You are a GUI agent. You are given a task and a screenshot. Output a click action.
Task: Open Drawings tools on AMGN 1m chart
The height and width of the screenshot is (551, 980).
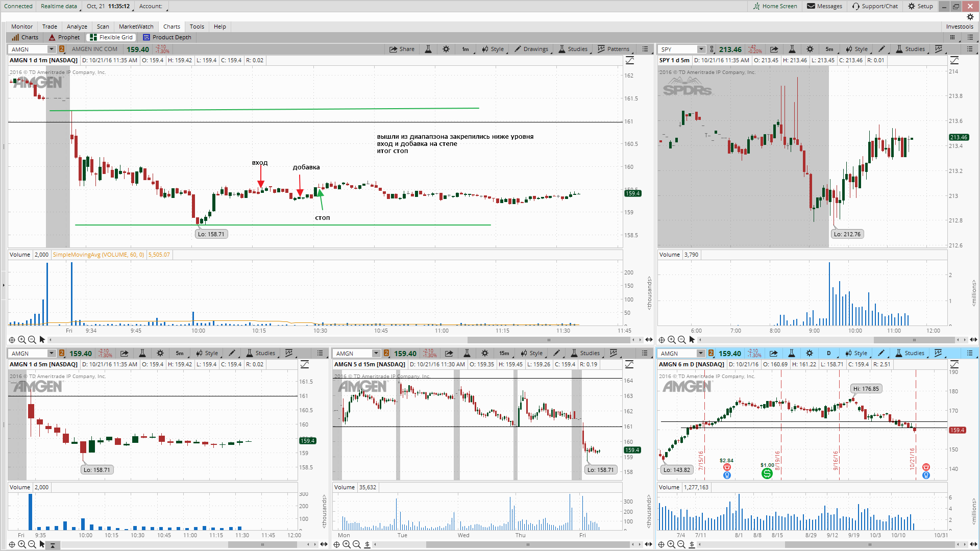(531, 49)
